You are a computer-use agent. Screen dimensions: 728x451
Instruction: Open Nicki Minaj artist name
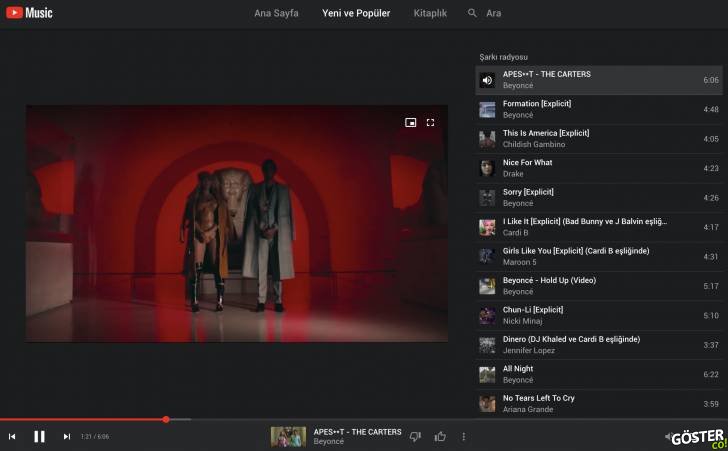click(x=522, y=321)
